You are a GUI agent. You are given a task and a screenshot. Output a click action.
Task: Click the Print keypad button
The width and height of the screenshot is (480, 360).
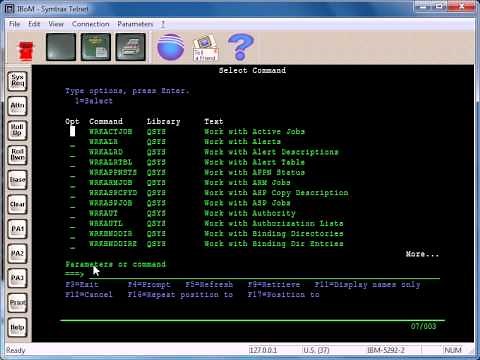pyautogui.click(x=17, y=303)
